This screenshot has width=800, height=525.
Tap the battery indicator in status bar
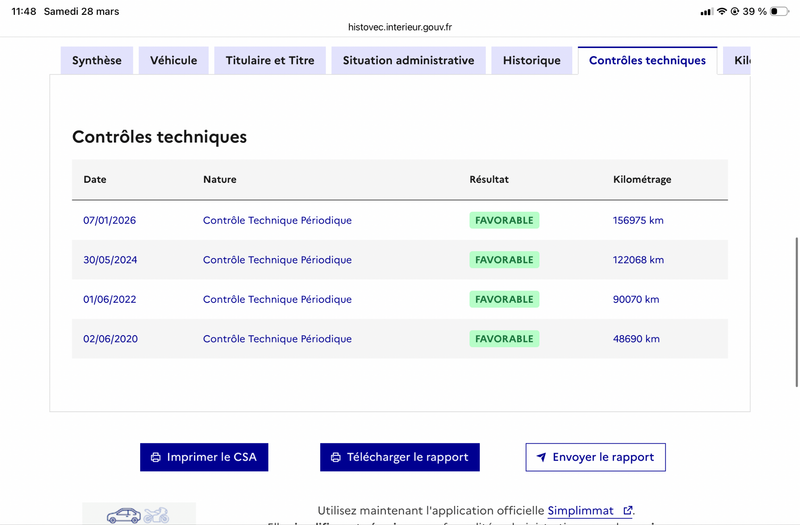(782, 11)
